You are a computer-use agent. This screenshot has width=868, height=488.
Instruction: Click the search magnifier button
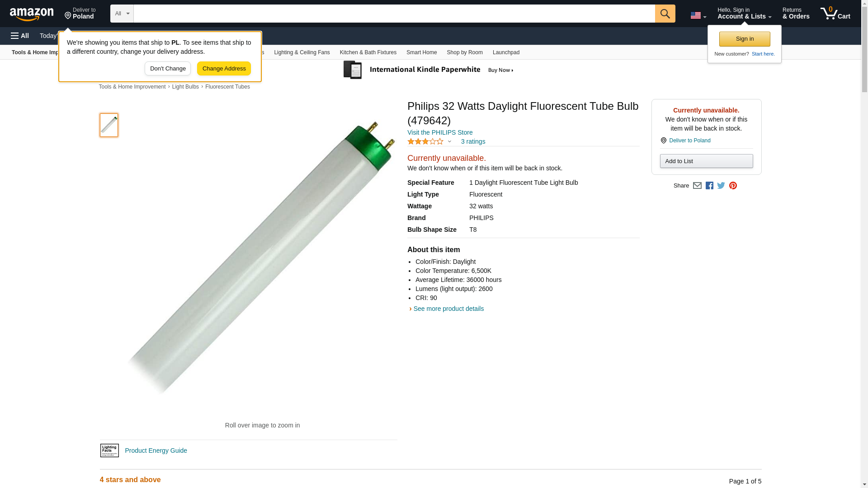[x=665, y=14]
